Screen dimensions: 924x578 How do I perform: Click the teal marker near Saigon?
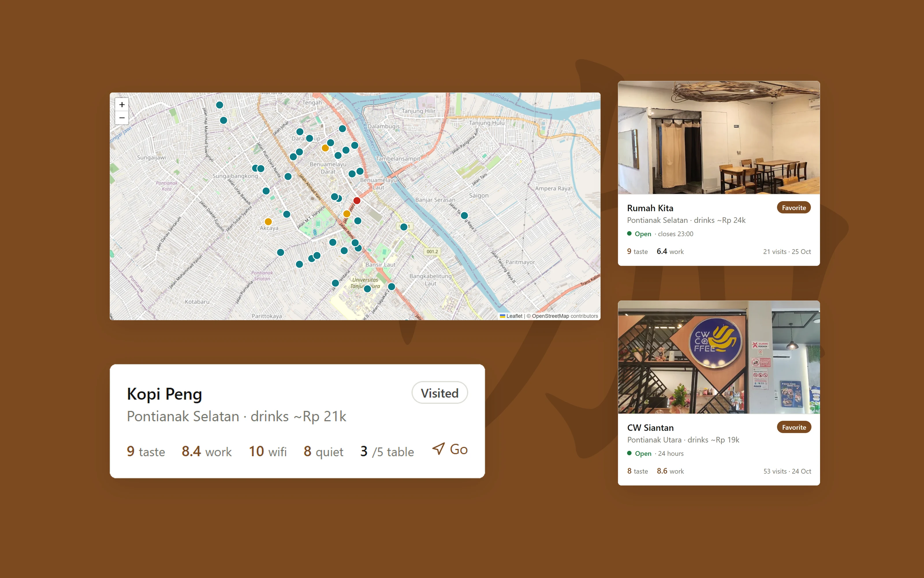tap(464, 216)
